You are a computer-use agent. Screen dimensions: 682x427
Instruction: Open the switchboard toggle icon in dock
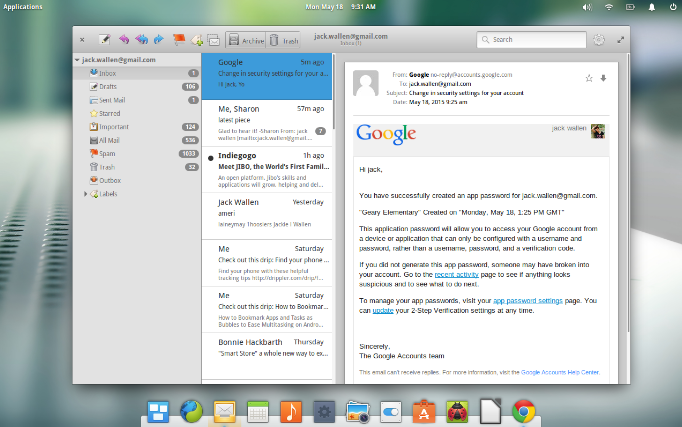[391, 412]
